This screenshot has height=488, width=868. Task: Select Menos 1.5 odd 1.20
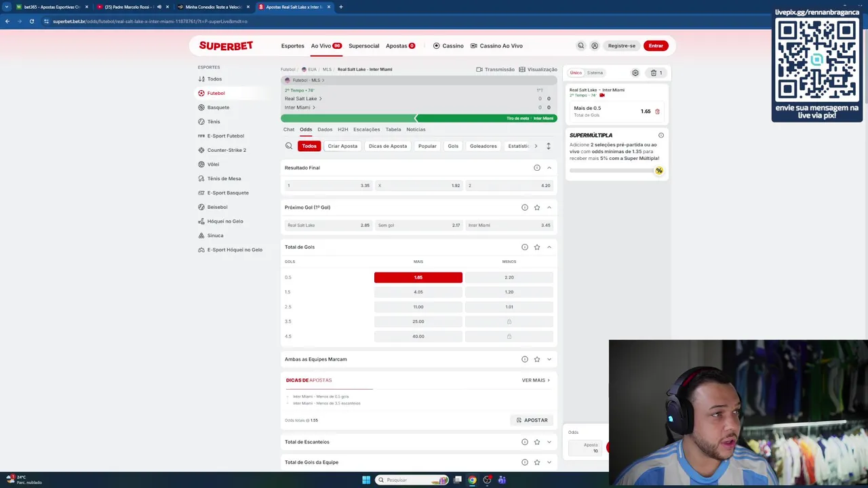[x=509, y=292]
